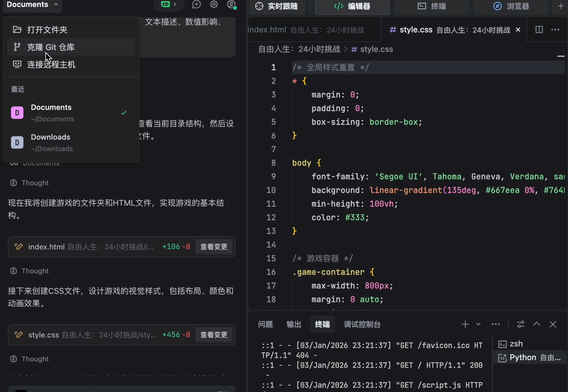Viewport: 568px width, 392px height.
Task: Open the settings gear icon
Action: tap(214, 5)
